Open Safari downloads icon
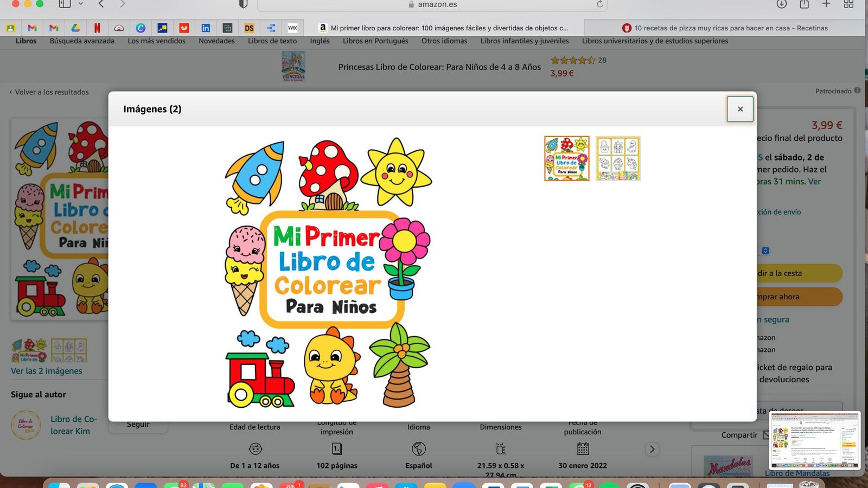Image resolution: width=868 pixels, height=488 pixels. (x=782, y=4)
